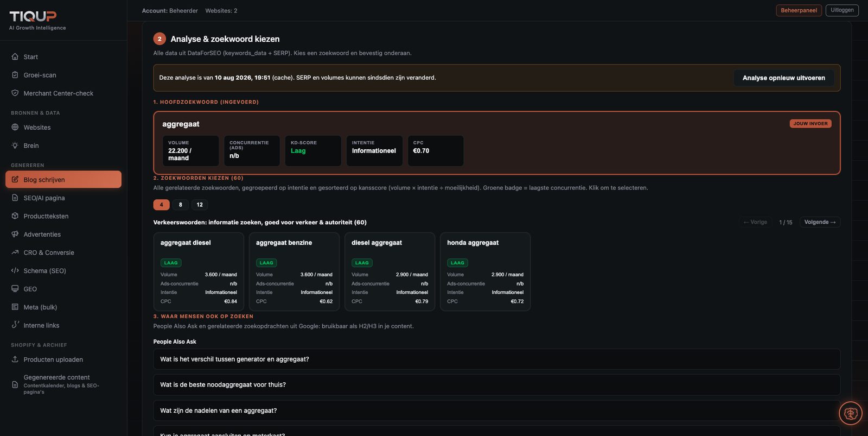Click the Producten uploaden upload icon
868x436 pixels.
[x=15, y=359]
